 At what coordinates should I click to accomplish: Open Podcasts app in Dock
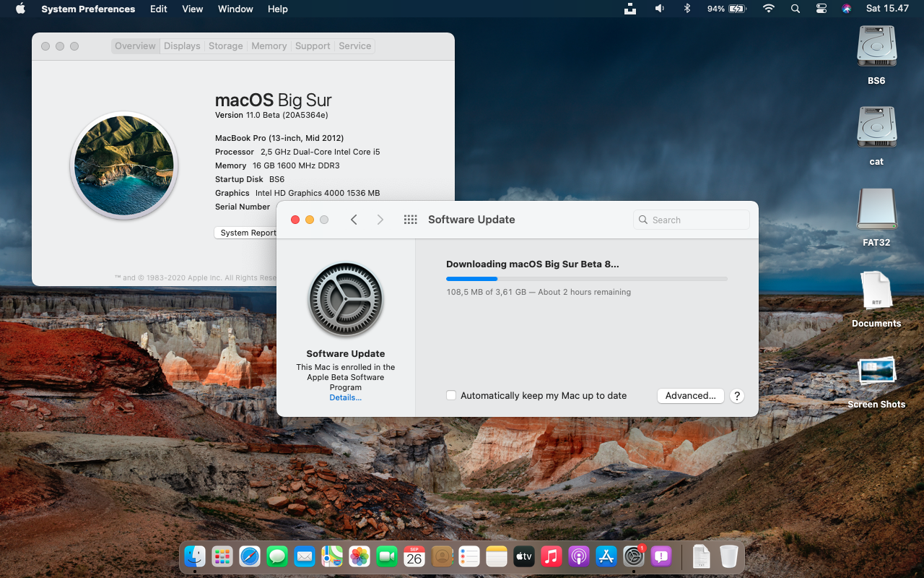click(x=579, y=556)
